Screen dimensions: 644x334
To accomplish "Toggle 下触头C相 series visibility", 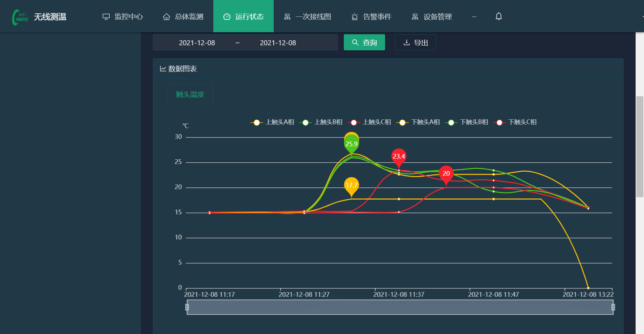I will pyautogui.click(x=515, y=122).
